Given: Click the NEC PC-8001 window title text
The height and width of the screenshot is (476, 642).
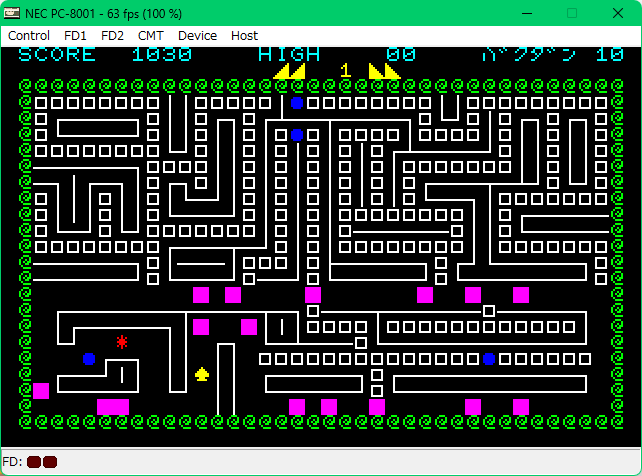Looking at the screenshot, I should pyautogui.click(x=103, y=14).
